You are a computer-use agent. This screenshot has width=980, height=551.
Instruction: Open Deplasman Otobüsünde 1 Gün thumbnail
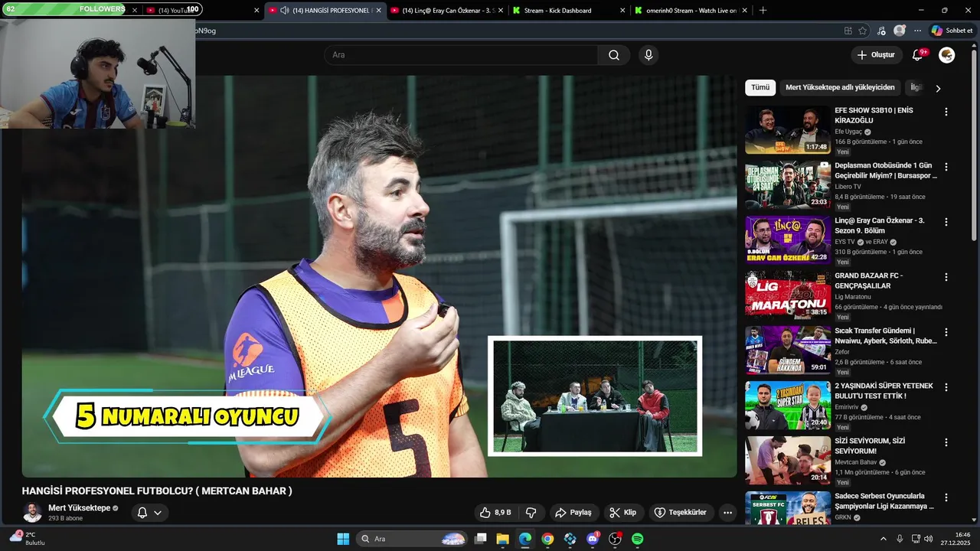pyautogui.click(x=788, y=185)
